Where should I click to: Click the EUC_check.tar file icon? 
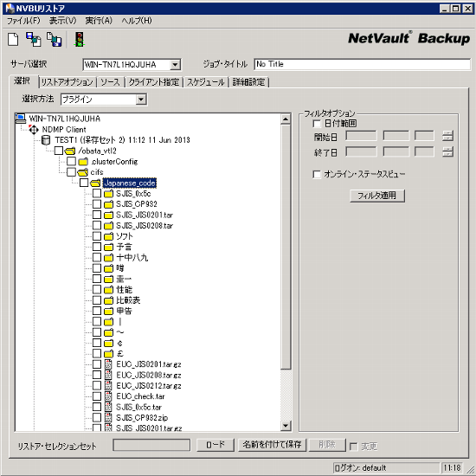(108, 396)
